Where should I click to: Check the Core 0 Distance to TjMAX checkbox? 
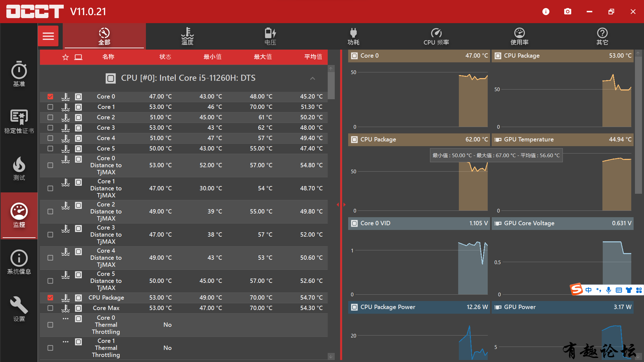[x=50, y=165]
